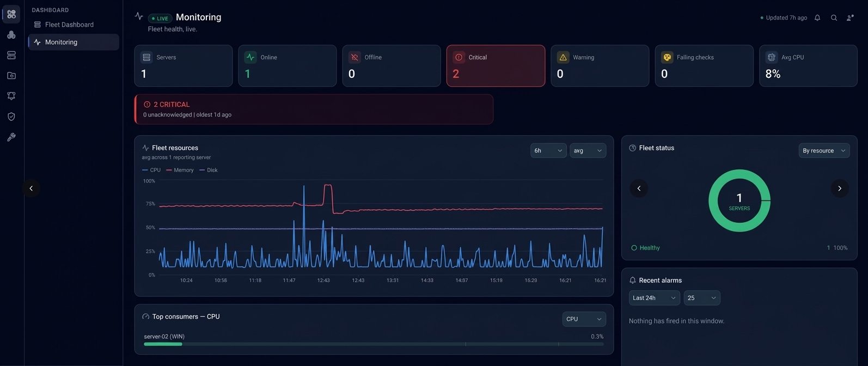868x366 pixels.
Task: Toggle the Memory series in the legend
Action: (180, 170)
